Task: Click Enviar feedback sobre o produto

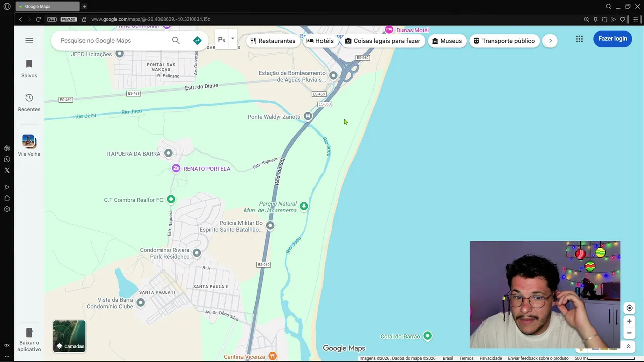Action: point(538,358)
